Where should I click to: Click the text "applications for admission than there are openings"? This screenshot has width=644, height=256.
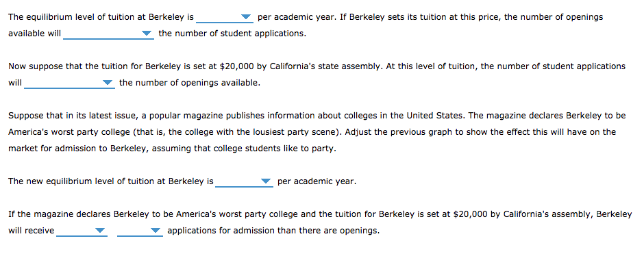[x=273, y=231]
